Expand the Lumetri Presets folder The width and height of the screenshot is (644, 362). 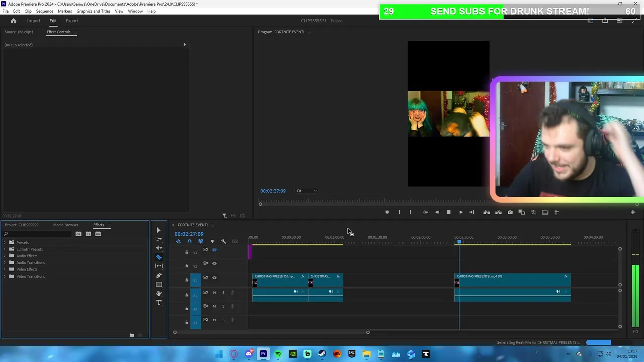(5, 249)
